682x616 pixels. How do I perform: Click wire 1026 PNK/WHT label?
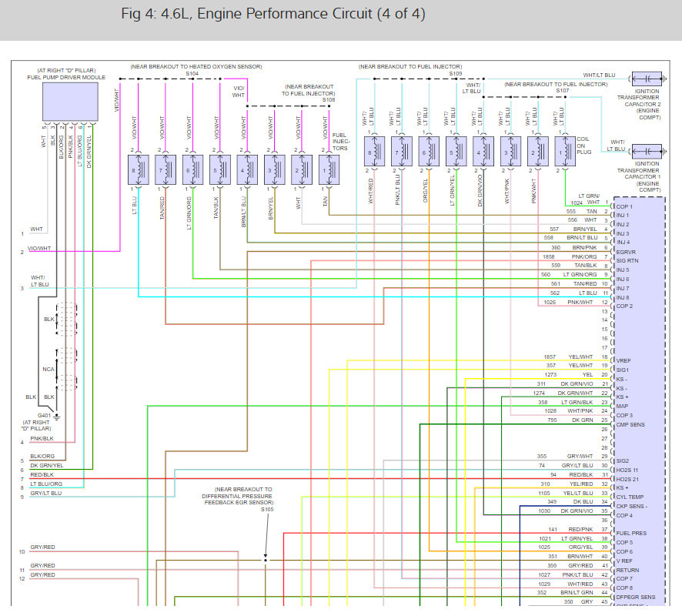click(x=569, y=302)
